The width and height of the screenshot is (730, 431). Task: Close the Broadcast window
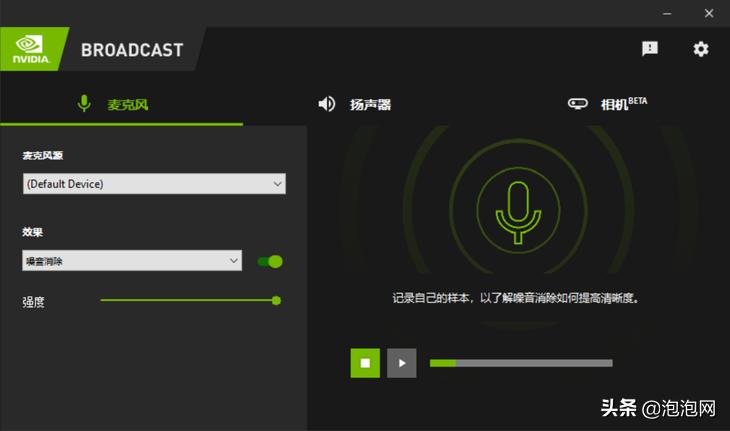point(709,13)
